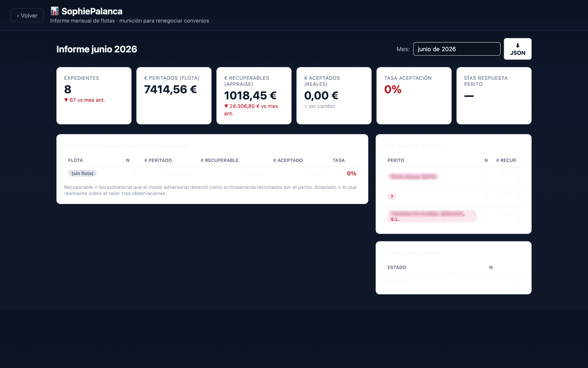Click the PERITO column header

[396, 160]
